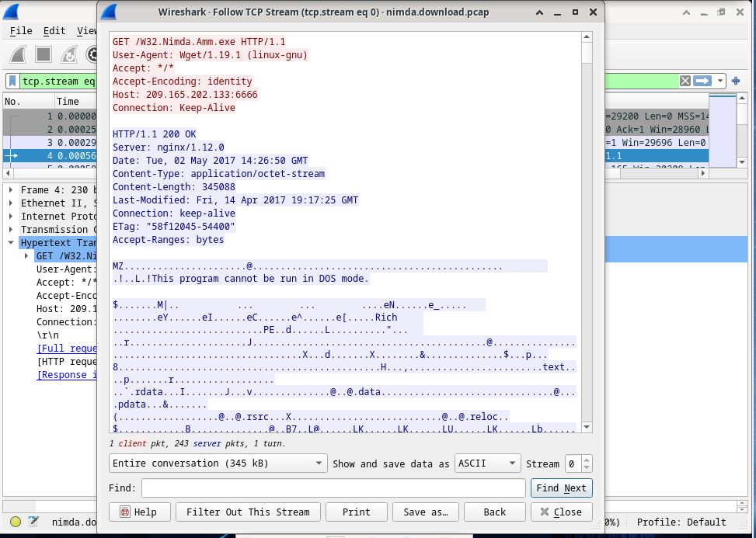Select packet row 3 in packet list
The height and width of the screenshot is (538, 756).
(50, 143)
